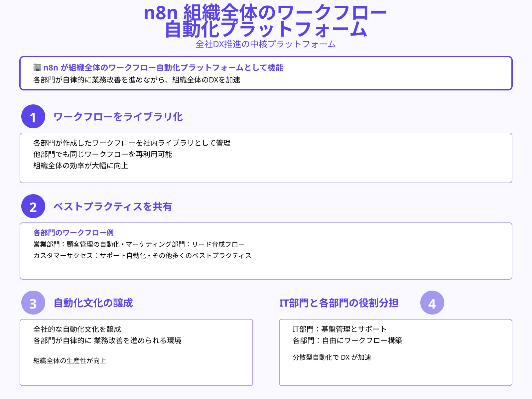This screenshot has width=532, height=399.
Task: Click the badge beside IT部門と各部門の役割分担
Action: coord(432,303)
